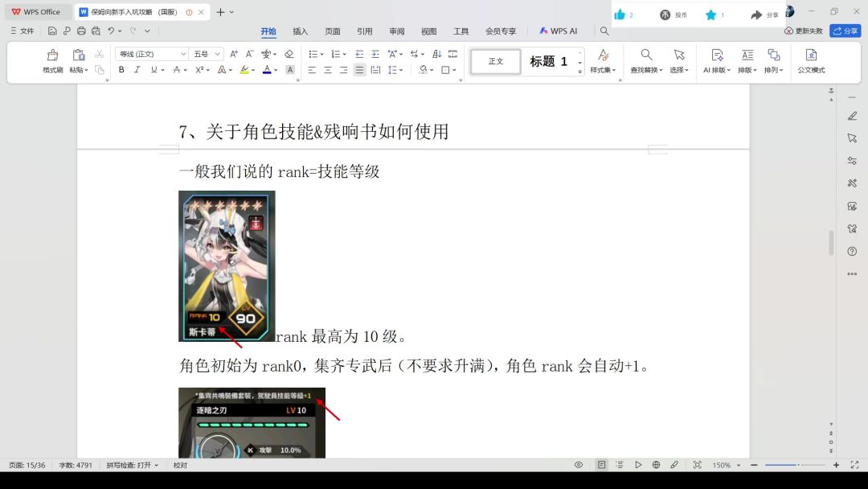Viewport: 868px width, 489px height.
Task: Toggle spell check (拼写检查) in status bar
Action: [132, 465]
